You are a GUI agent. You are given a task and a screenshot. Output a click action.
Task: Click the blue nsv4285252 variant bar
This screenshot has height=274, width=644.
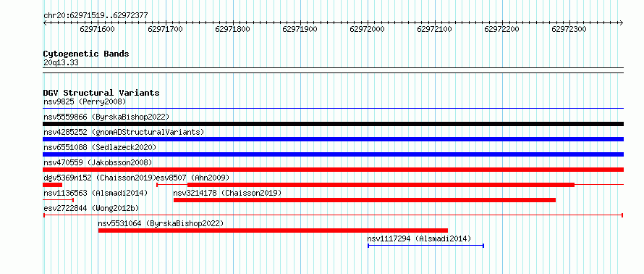[x=334, y=139]
